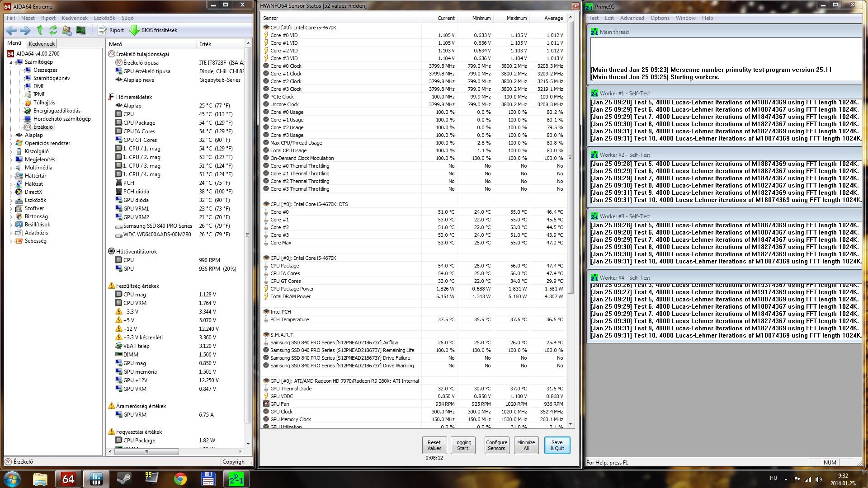Select Túlhajtás in the AIDA64 tree
The height and width of the screenshot is (488, 868).
pos(44,103)
